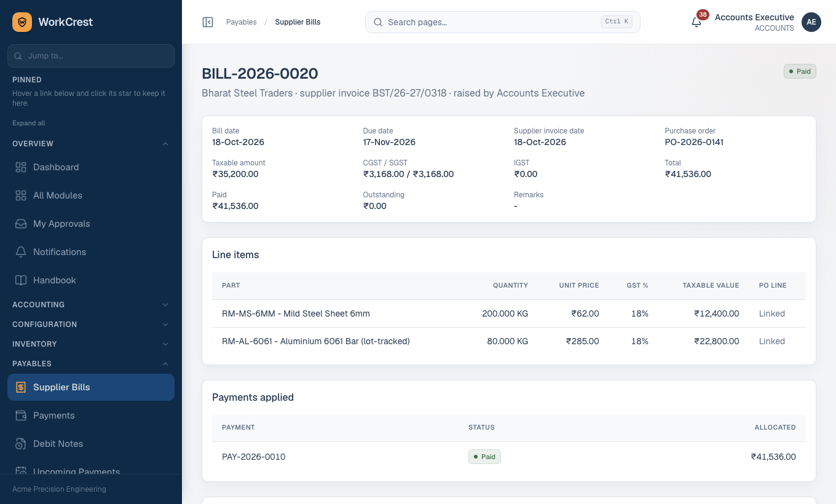
Task: Open payment PAY-2026-0010
Action: pyautogui.click(x=253, y=457)
